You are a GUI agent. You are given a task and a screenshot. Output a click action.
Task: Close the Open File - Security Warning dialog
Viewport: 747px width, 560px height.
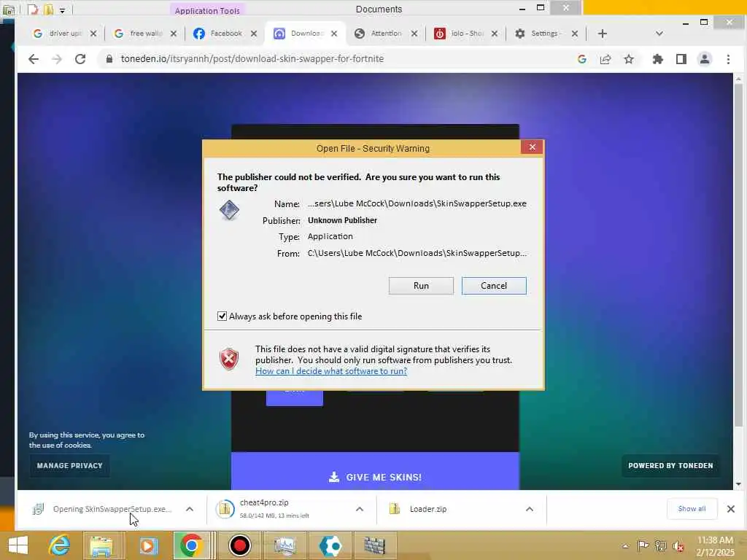pos(532,147)
